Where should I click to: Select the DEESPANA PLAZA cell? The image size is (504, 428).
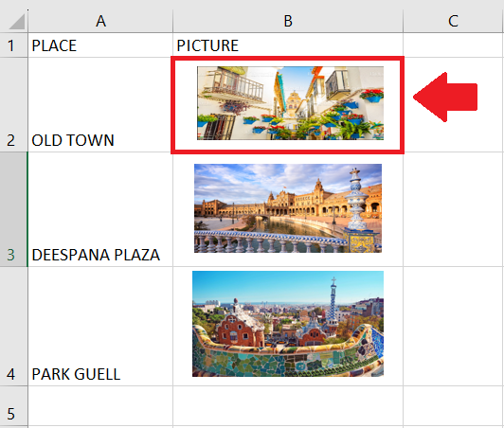coord(100,209)
